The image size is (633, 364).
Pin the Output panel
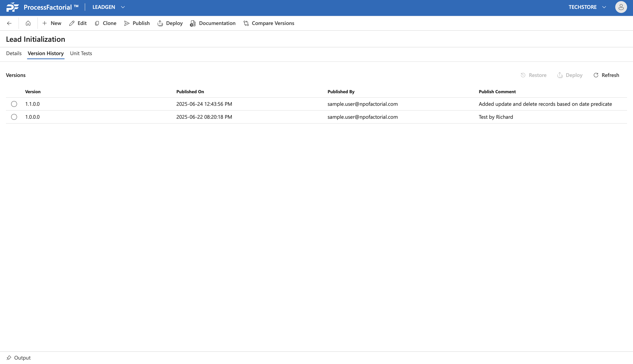9,358
